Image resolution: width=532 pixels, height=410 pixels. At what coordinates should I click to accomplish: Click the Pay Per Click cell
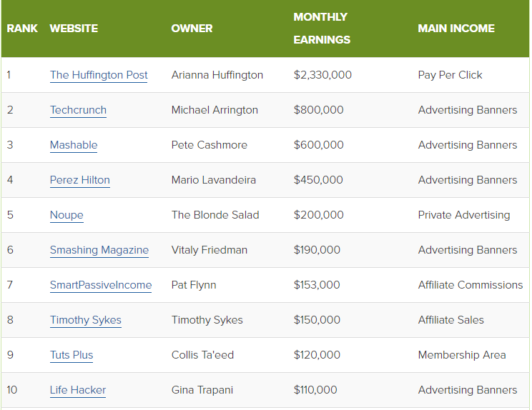coord(450,75)
